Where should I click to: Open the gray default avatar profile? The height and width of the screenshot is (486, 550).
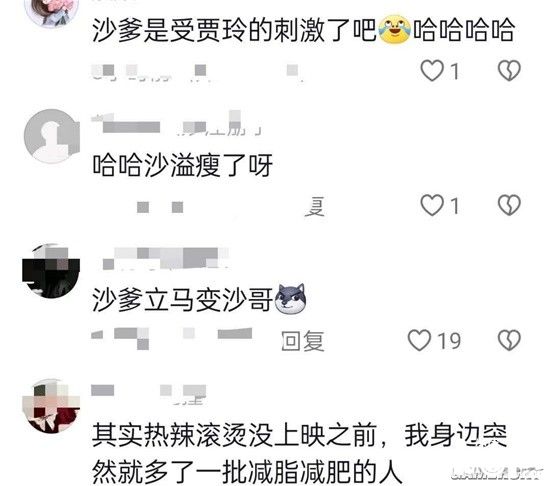point(52,136)
